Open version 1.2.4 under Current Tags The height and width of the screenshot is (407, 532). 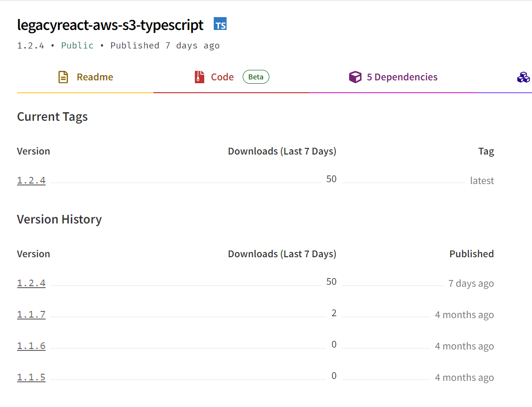click(31, 180)
